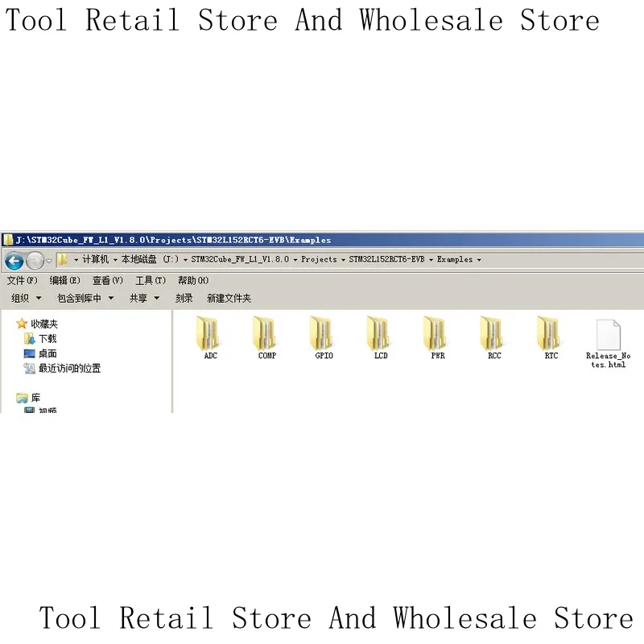Viewport: 644px width, 644px height.
Task: Open the LCD folder
Action: (x=380, y=337)
